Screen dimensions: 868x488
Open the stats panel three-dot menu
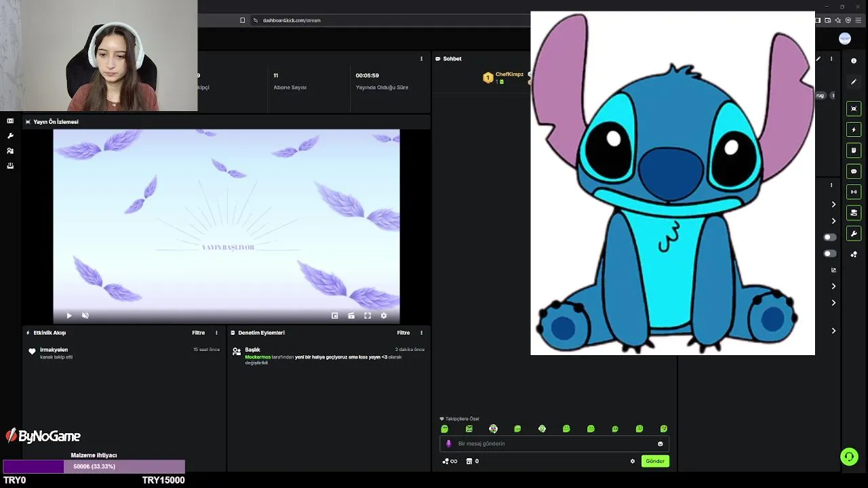pyautogui.click(x=421, y=58)
